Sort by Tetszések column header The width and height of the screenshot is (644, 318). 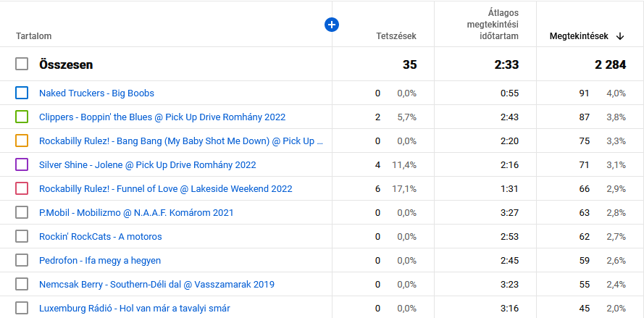click(x=396, y=36)
